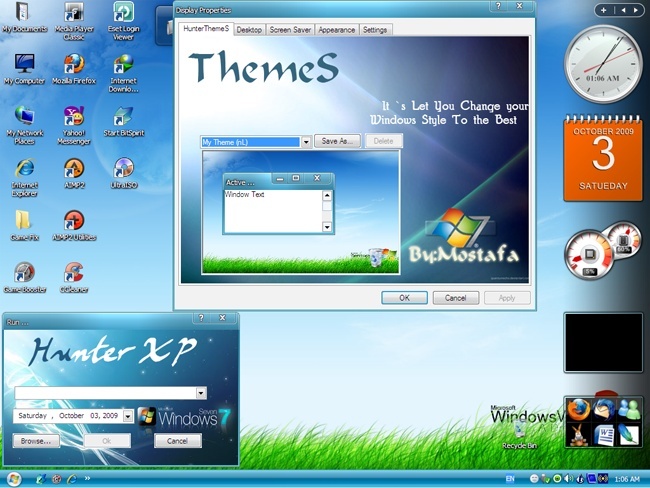This screenshot has width=650, height=488.
Task: Click rabbit icon in sidebar launcher gadget
Action: [x=579, y=435]
